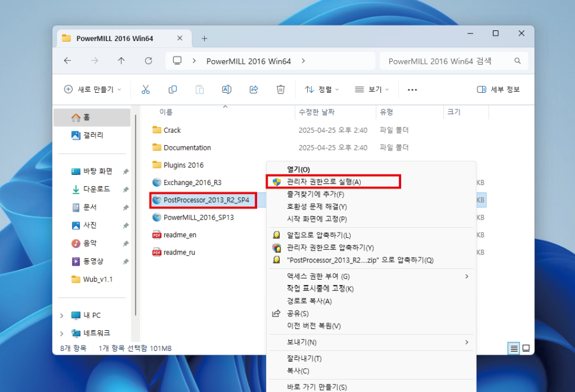Click the Delete trash icon in toolbar
This screenshot has width=575, height=392.
tap(280, 89)
